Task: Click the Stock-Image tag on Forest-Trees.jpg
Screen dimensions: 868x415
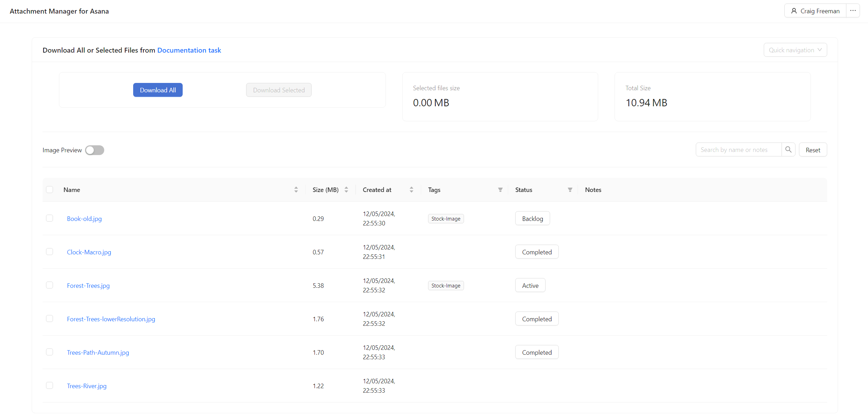Action: (x=446, y=286)
